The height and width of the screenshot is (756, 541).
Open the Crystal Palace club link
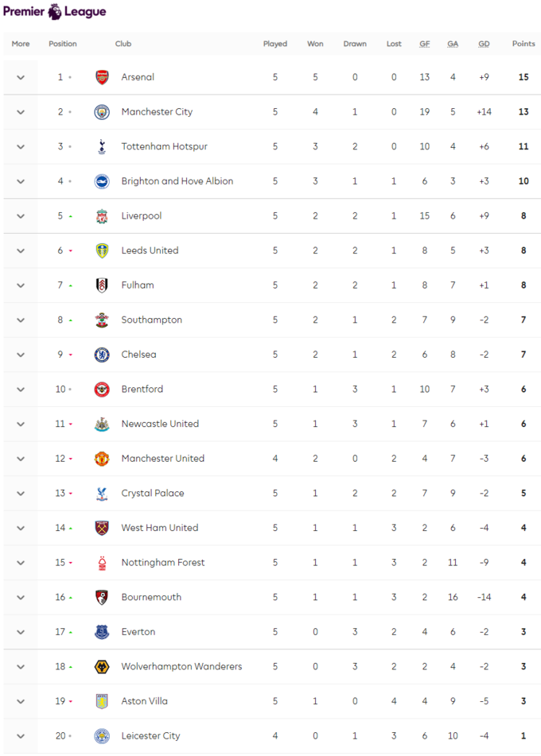[x=152, y=493]
